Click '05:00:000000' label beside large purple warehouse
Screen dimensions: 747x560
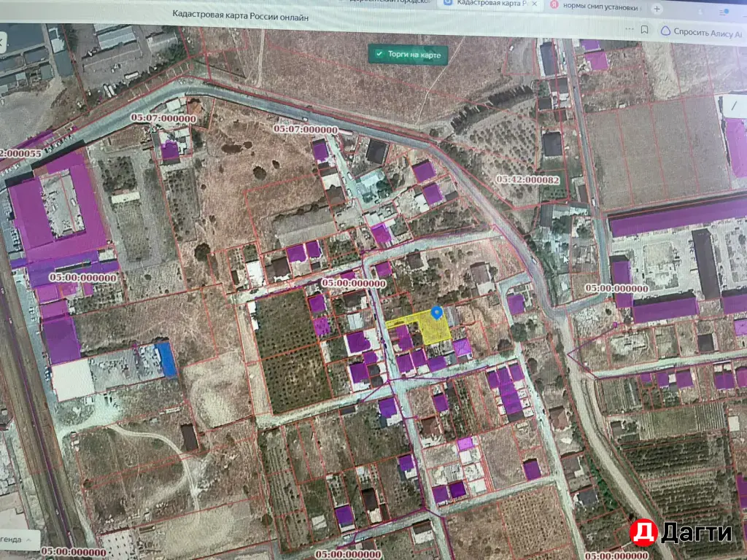[x=83, y=277]
